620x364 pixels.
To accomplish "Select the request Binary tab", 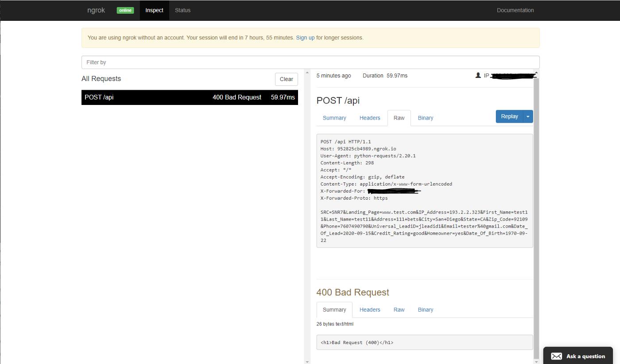I will (425, 118).
